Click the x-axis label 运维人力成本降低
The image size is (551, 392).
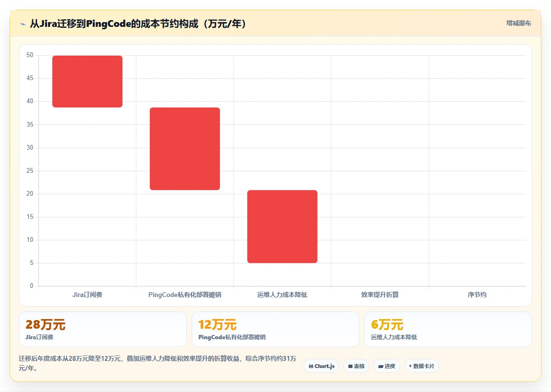pyautogui.click(x=282, y=295)
